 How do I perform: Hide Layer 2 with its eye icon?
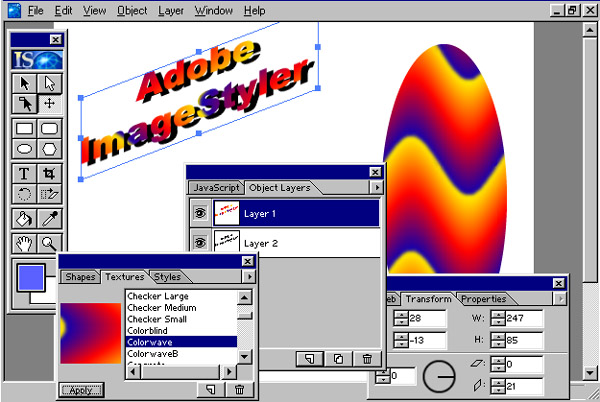tap(200, 243)
